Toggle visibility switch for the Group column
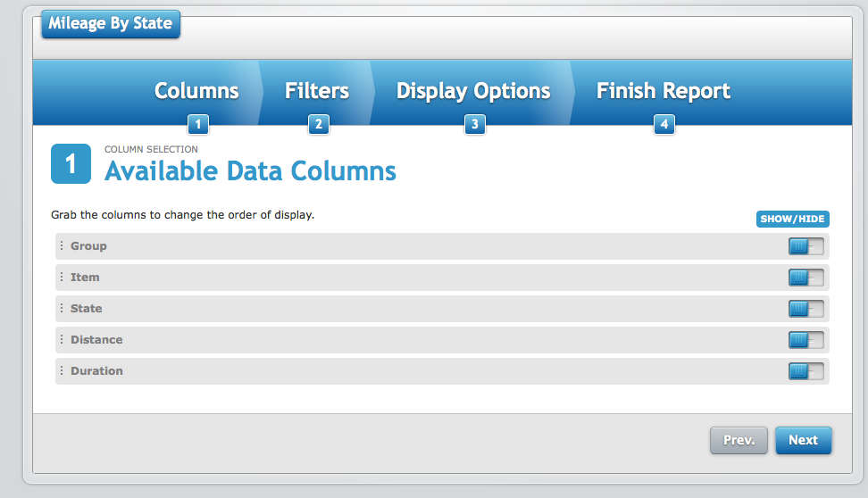 pyautogui.click(x=806, y=246)
